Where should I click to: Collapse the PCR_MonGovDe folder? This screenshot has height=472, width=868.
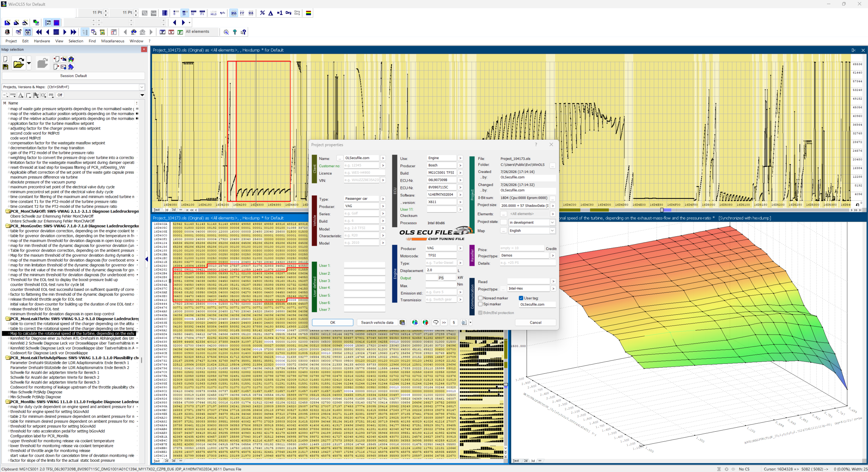click(x=7, y=226)
